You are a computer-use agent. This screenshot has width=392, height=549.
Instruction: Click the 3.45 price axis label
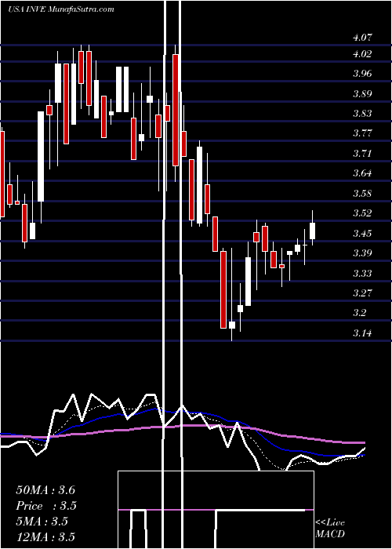coord(362,233)
